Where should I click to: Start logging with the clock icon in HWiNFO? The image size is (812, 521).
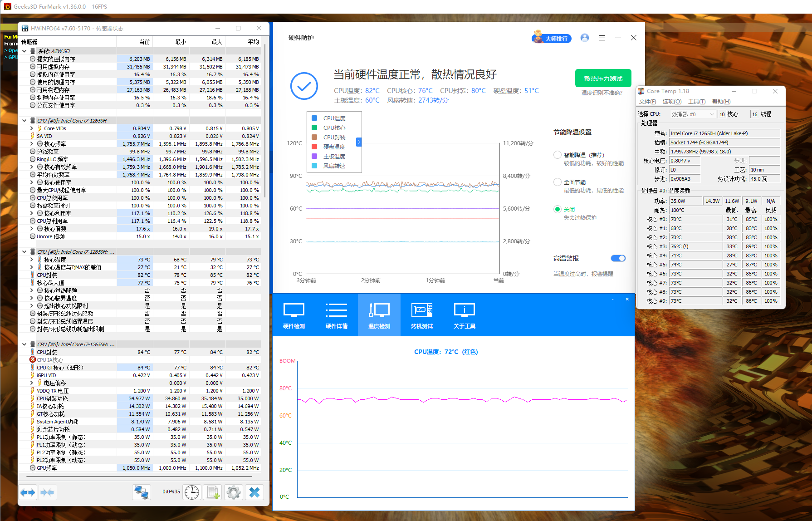191,492
